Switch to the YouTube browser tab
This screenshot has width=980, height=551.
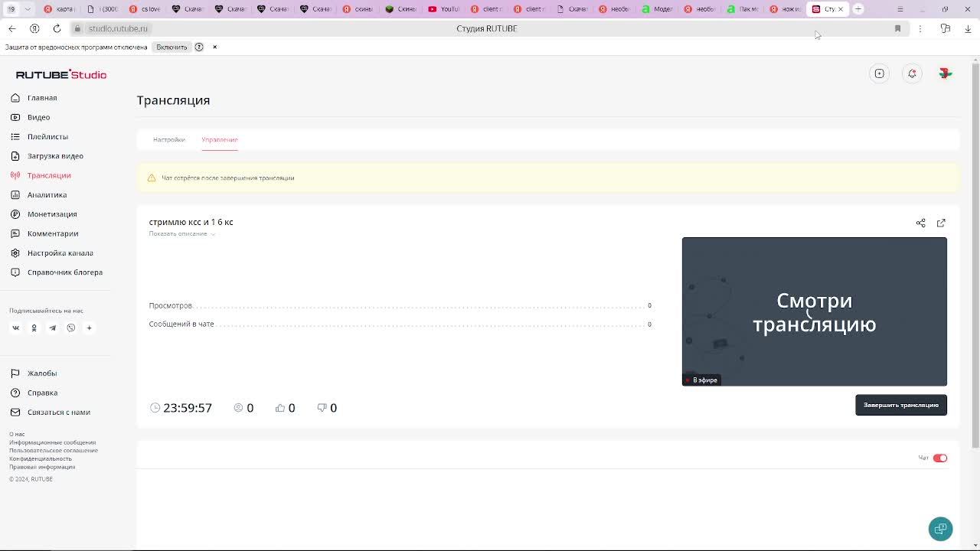click(x=443, y=9)
